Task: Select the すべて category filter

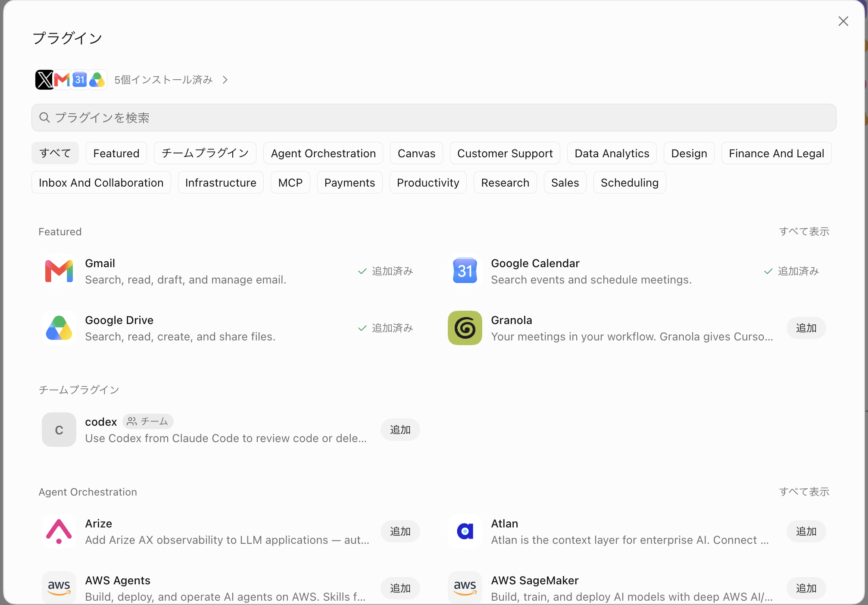Action: click(x=55, y=153)
